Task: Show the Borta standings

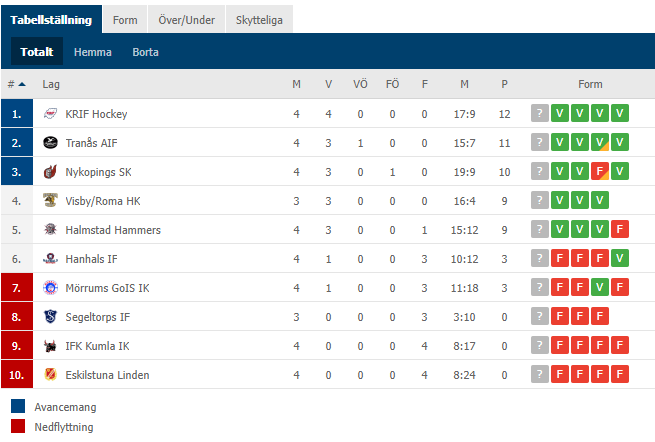Action: 145,52
